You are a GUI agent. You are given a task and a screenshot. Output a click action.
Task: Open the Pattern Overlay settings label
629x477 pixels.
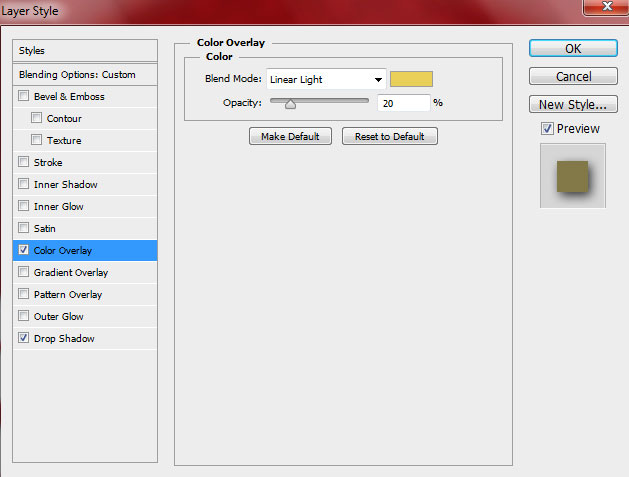point(68,294)
